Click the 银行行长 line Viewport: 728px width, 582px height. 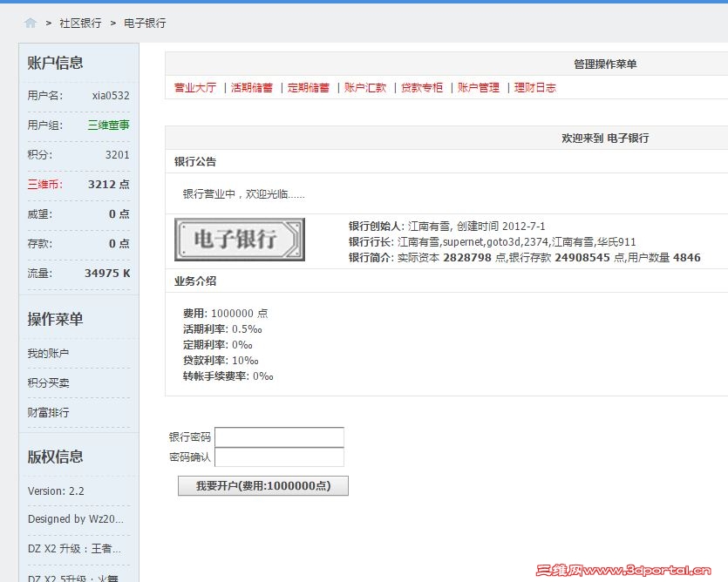coord(492,242)
